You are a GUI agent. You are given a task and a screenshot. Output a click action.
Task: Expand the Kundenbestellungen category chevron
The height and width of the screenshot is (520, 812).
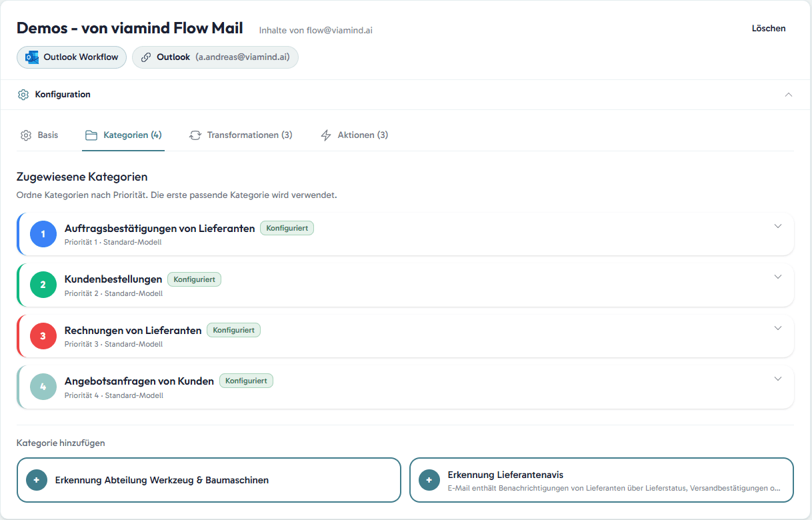pyautogui.click(x=777, y=277)
